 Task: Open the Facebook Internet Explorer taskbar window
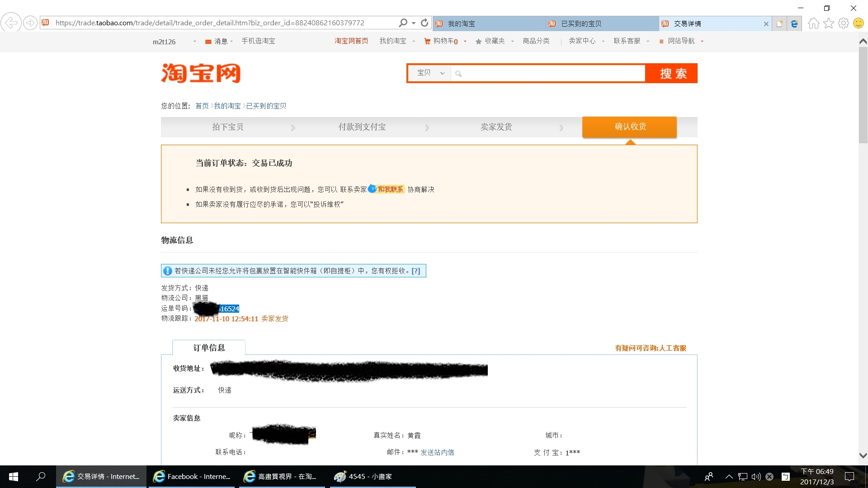click(x=192, y=476)
